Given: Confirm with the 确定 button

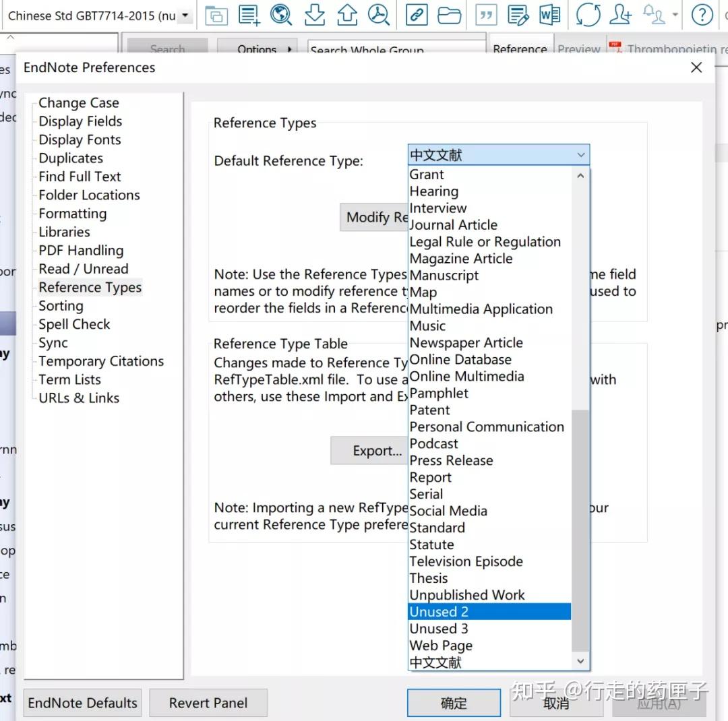Looking at the screenshot, I should point(454,703).
